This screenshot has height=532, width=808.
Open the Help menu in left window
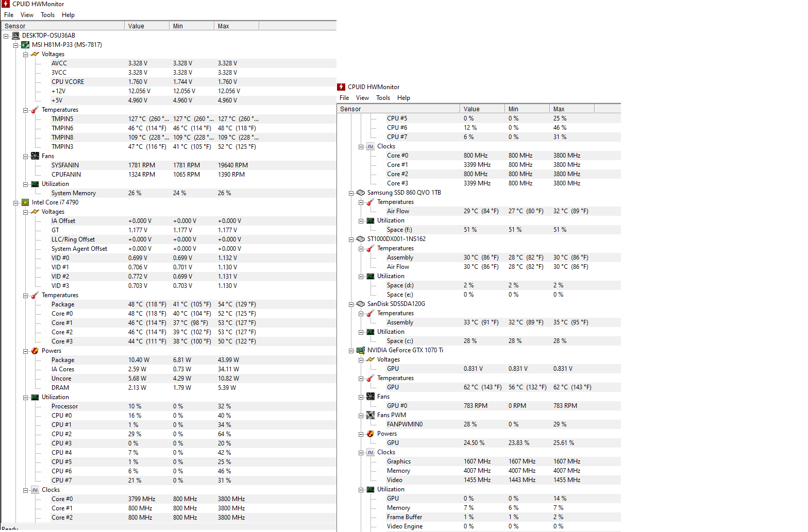[x=68, y=15]
